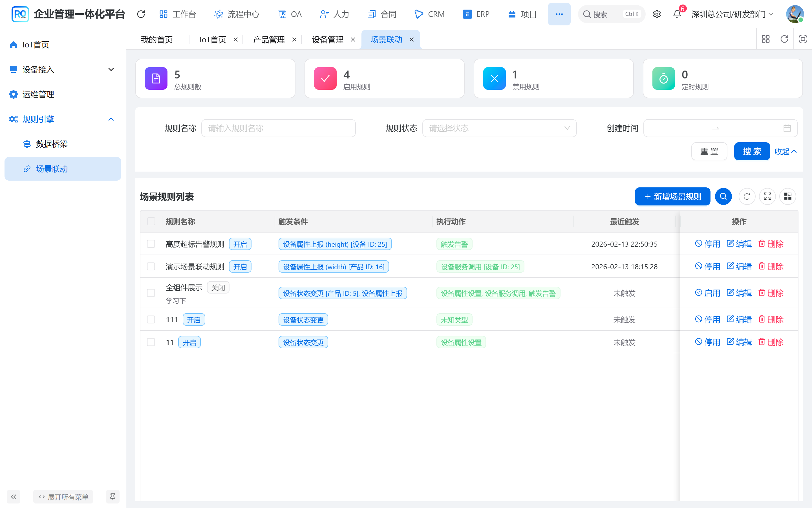Viewport: 812px width, 508px height.
Task: Click the more (…) top navigation button
Action: coord(559,14)
